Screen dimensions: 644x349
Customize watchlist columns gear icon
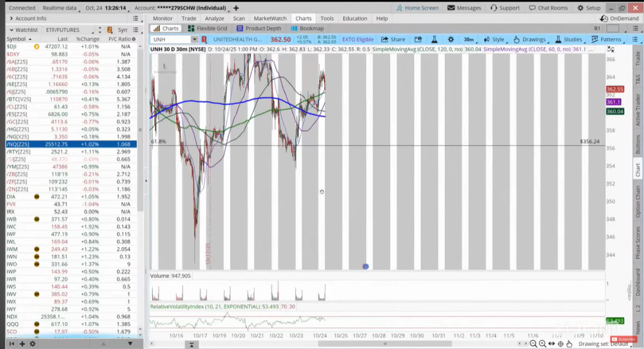(134, 39)
